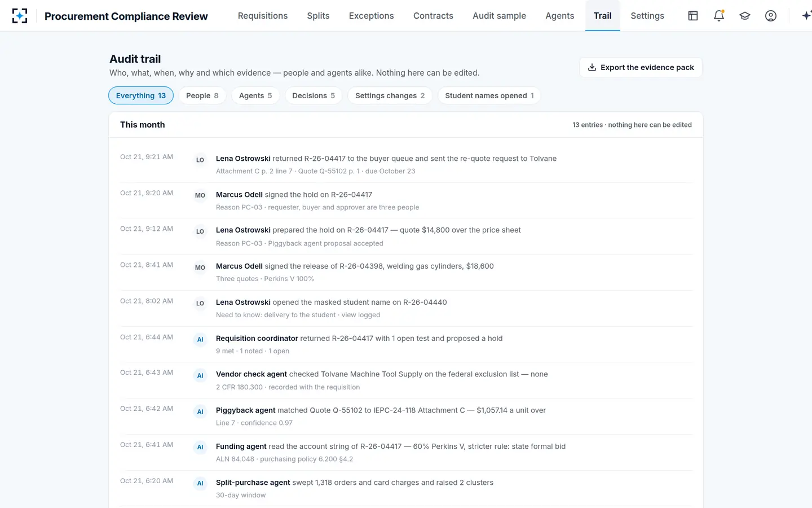
Task: Export the evidence pack
Action: pyautogui.click(x=641, y=67)
